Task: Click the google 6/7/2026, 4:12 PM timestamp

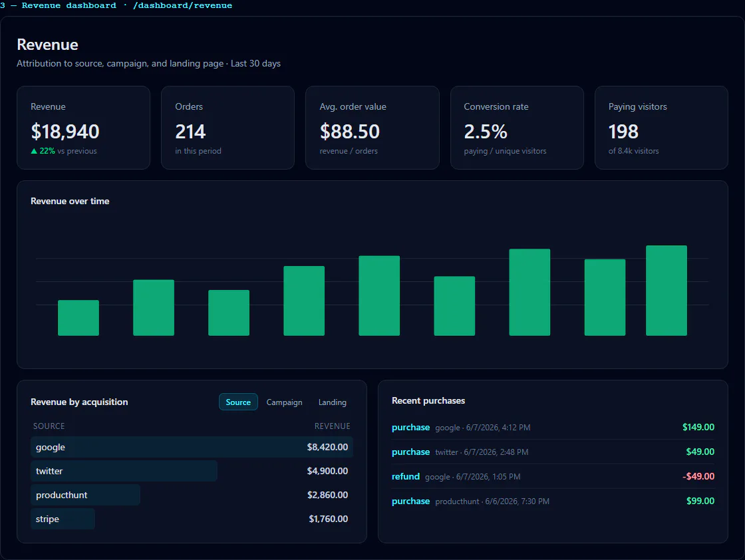Action: click(483, 428)
